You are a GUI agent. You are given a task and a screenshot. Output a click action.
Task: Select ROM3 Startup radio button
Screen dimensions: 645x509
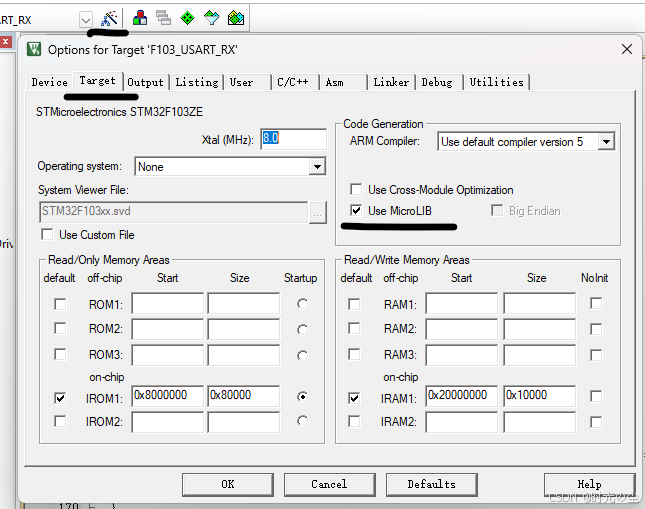302,355
